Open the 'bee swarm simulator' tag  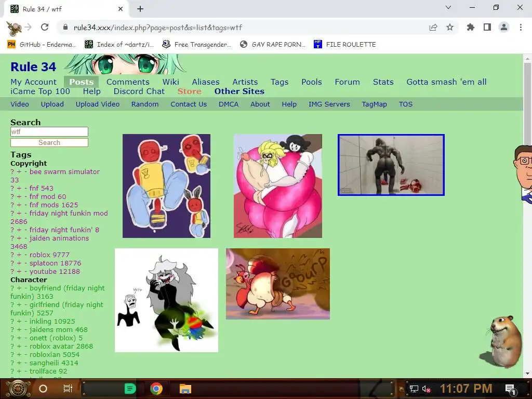pos(64,171)
